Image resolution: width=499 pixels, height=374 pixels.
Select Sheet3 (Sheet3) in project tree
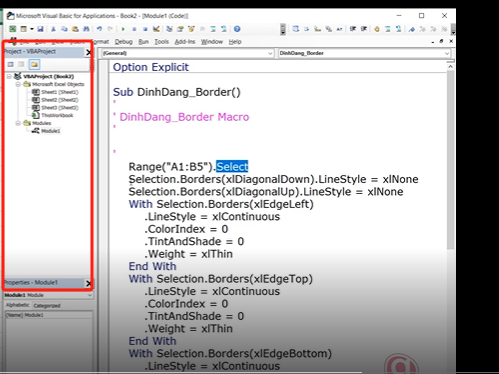pyautogui.click(x=59, y=107)
